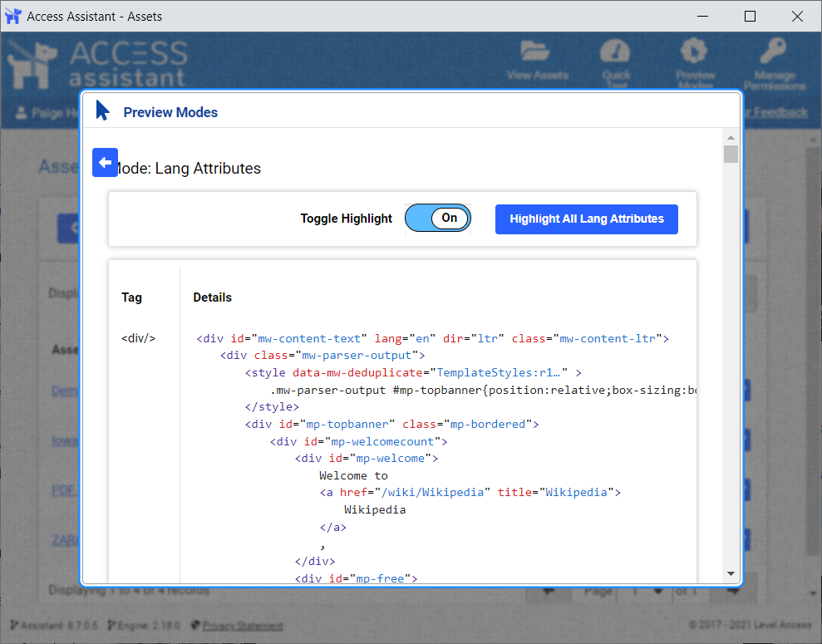Open View Assets folder icon in background toolbar

pos(535,51)
